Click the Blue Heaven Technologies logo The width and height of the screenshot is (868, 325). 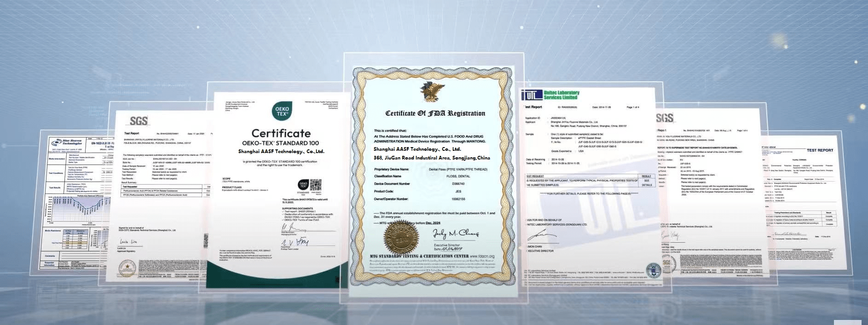point(68,143)
